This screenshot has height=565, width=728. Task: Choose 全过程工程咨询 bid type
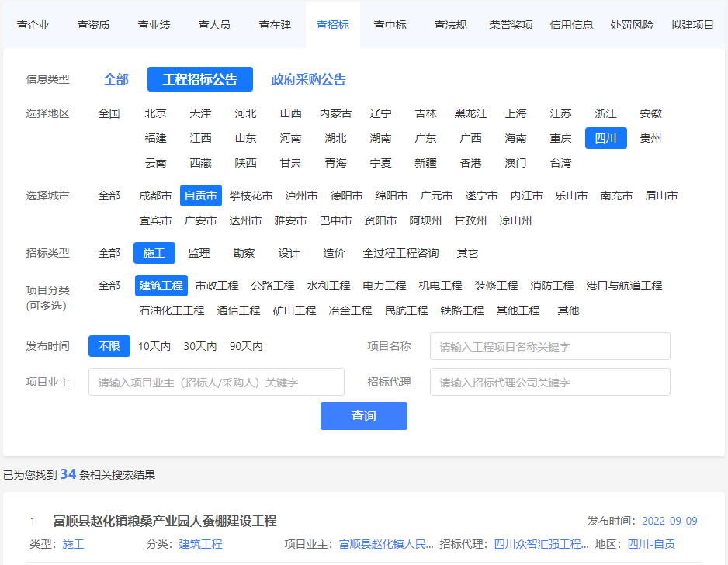coord(400,253)
